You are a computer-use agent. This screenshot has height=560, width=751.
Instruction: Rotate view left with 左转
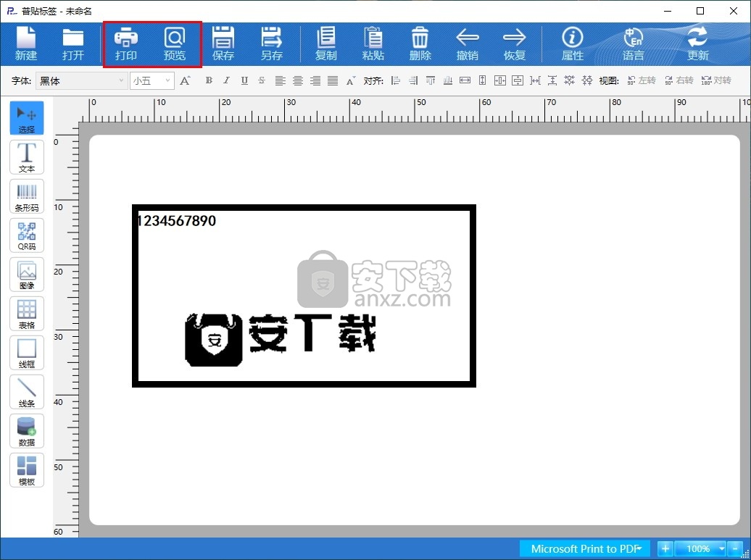pos(642,80)
